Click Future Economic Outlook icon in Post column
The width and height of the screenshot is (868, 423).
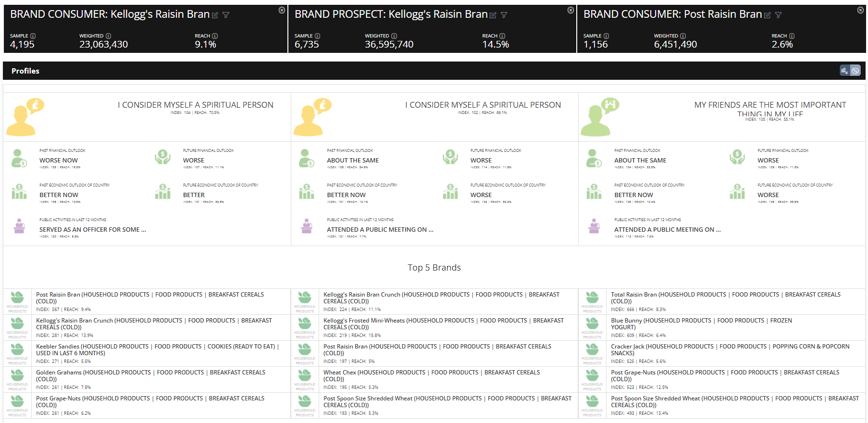[737, 191]
